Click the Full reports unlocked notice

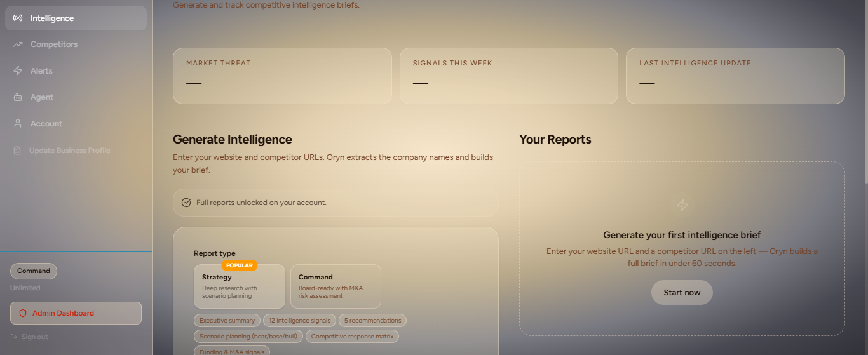coord(336,203)
